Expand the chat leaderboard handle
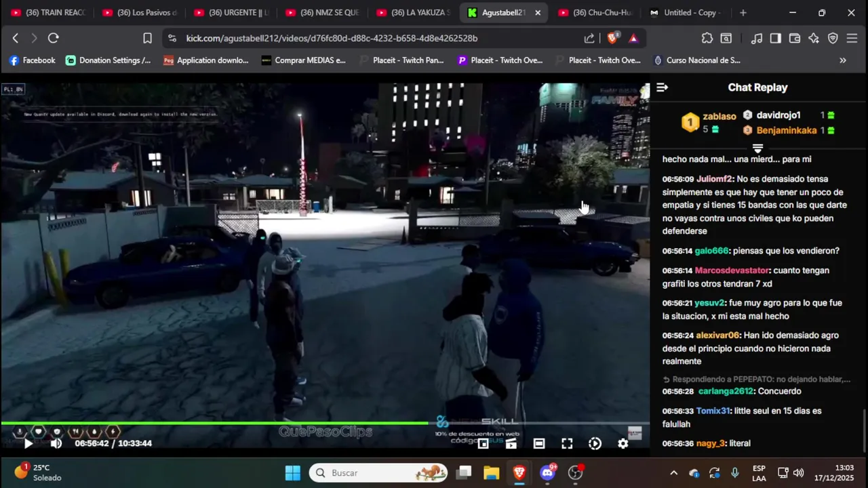 click(758, 148)
